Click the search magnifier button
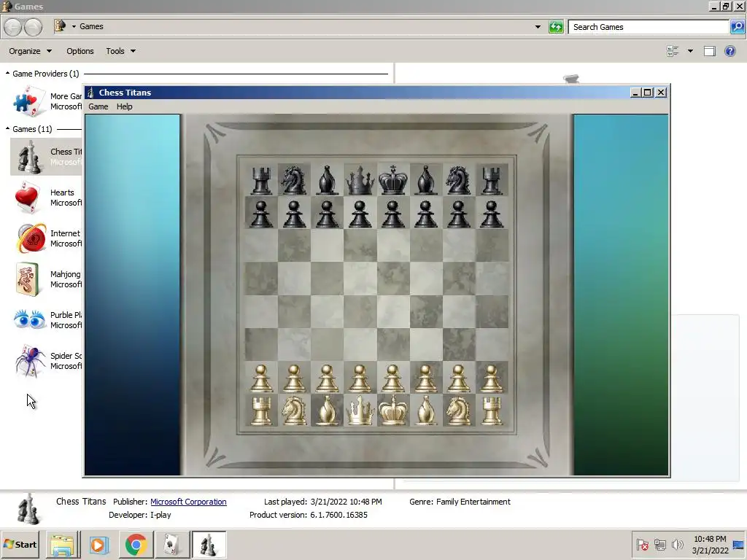The image size is (747, 560). (737, 27)
